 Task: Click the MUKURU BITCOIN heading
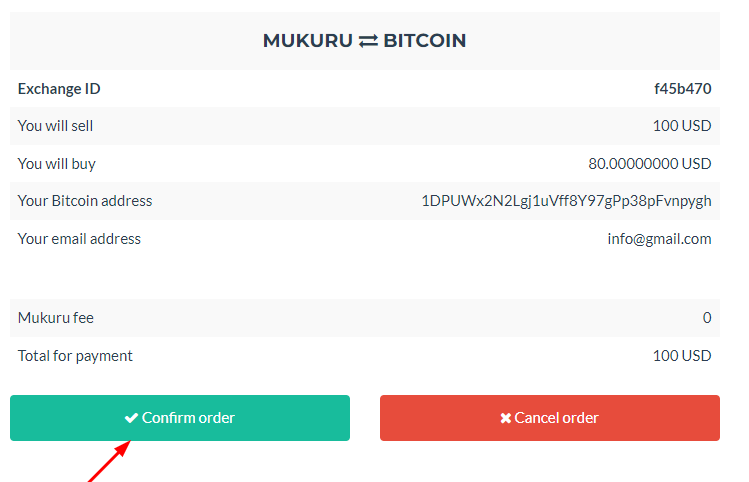364,41
